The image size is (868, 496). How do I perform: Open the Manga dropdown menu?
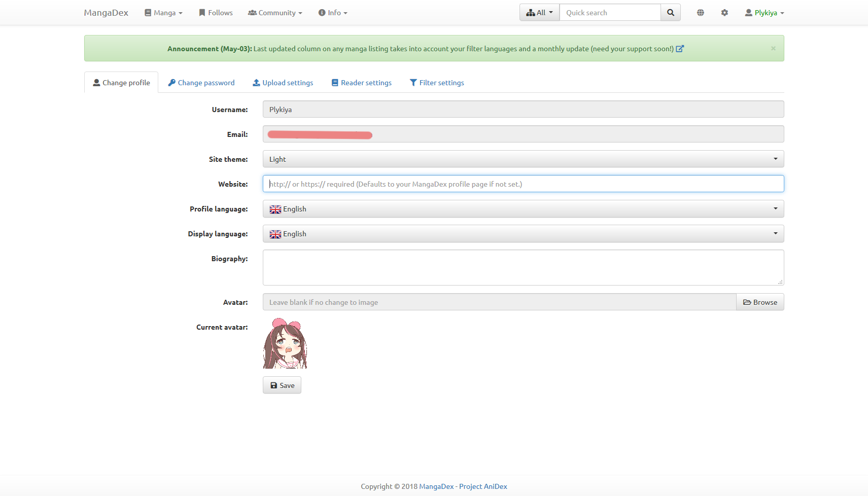(x=163, y=13)
